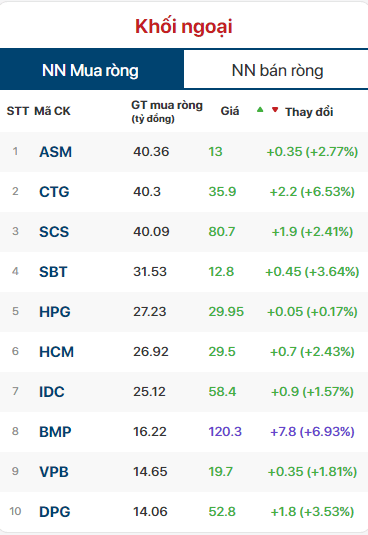This screenshot has height=535, width=368.
Task: Click the Mã CK column header
Action: (52, 111)
